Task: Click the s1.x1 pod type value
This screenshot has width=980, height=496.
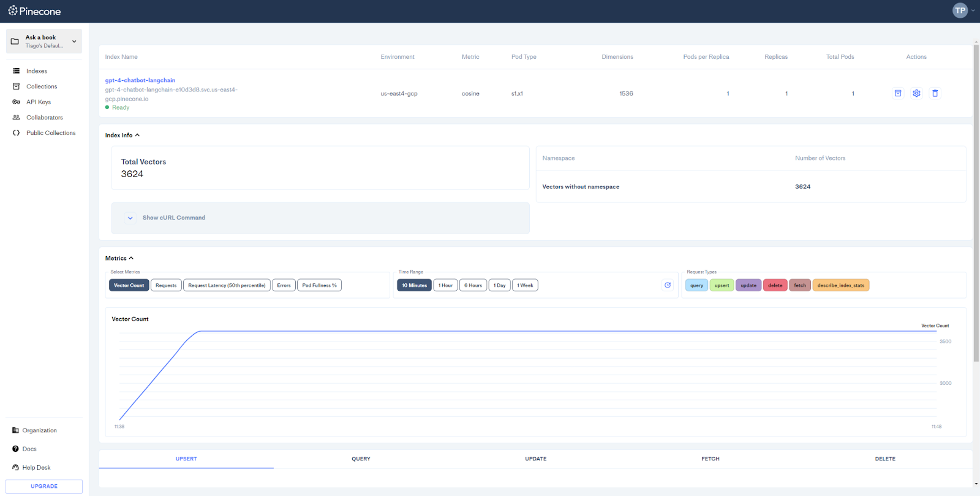Action: (x=517, y=94)
